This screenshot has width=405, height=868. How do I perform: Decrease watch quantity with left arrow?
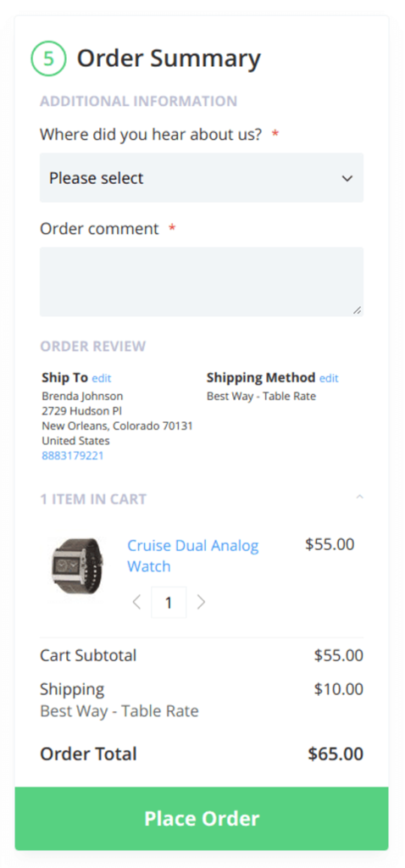(136, 603)
